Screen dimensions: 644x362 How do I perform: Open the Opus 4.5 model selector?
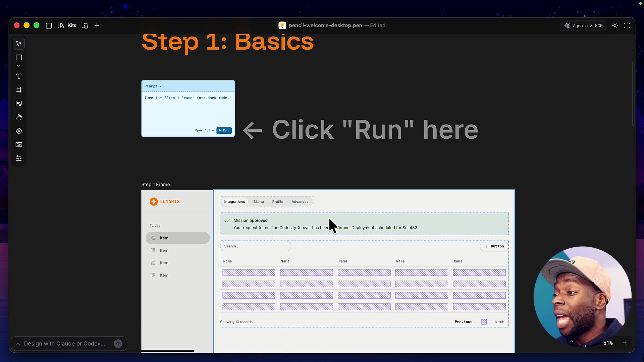point(204,130)
